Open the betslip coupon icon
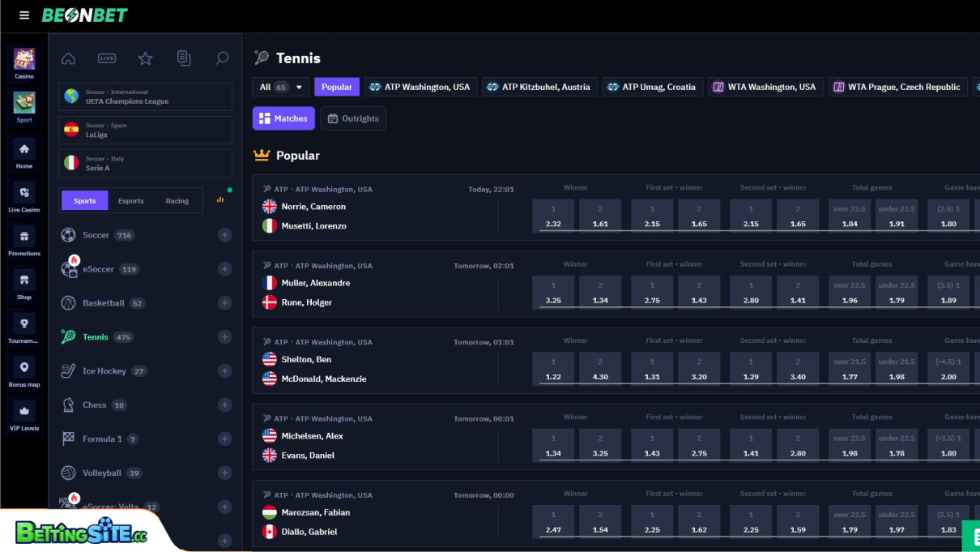Viewport: 980px width, 552px height. point(184,58)
